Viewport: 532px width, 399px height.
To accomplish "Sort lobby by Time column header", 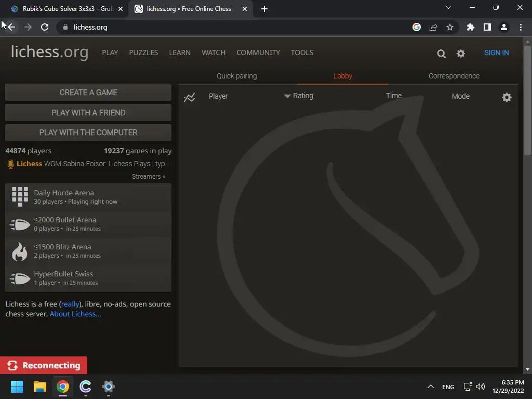I will [394, 96].
